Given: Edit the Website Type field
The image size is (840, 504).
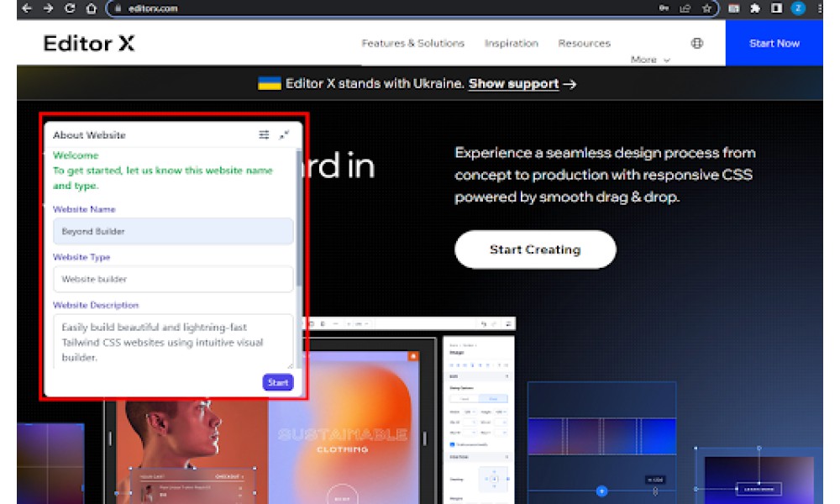Looking at the screenshot, I should tap(173, 279).
